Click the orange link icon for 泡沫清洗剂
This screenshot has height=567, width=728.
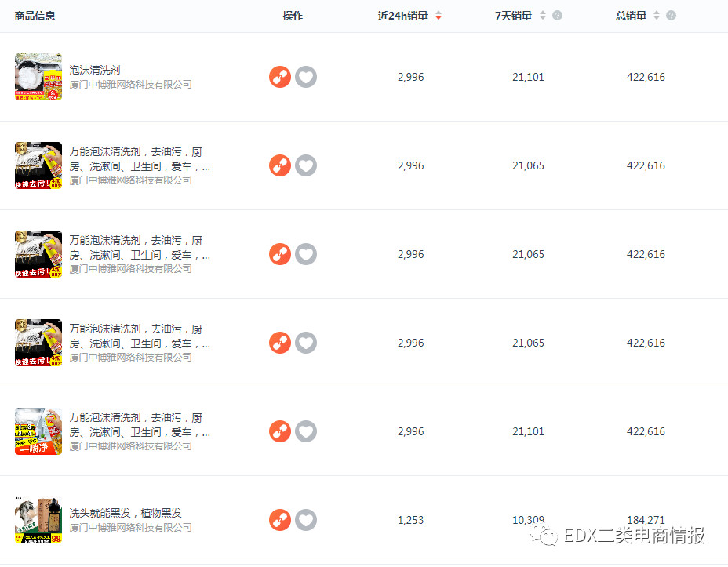280,77
